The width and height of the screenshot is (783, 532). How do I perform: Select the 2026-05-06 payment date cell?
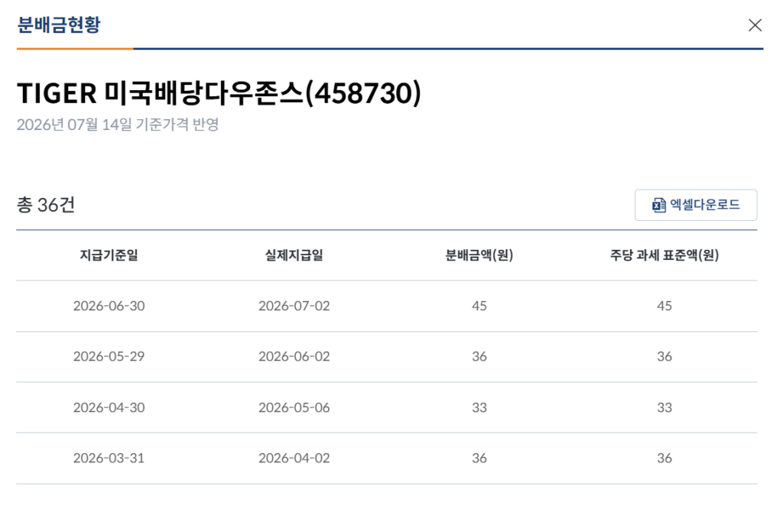(x=294, y=407)
